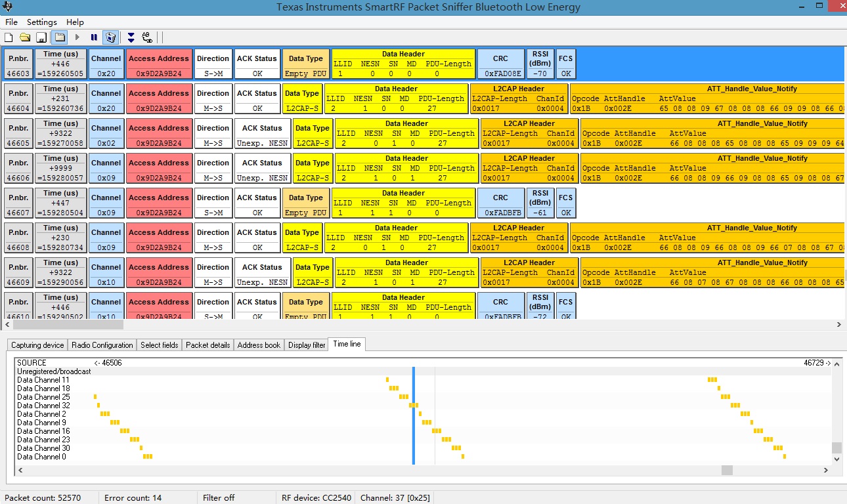Screen dimensions: 847x504
Task: Click L2CAP Header of packet 46606
Action: point(529,169)
